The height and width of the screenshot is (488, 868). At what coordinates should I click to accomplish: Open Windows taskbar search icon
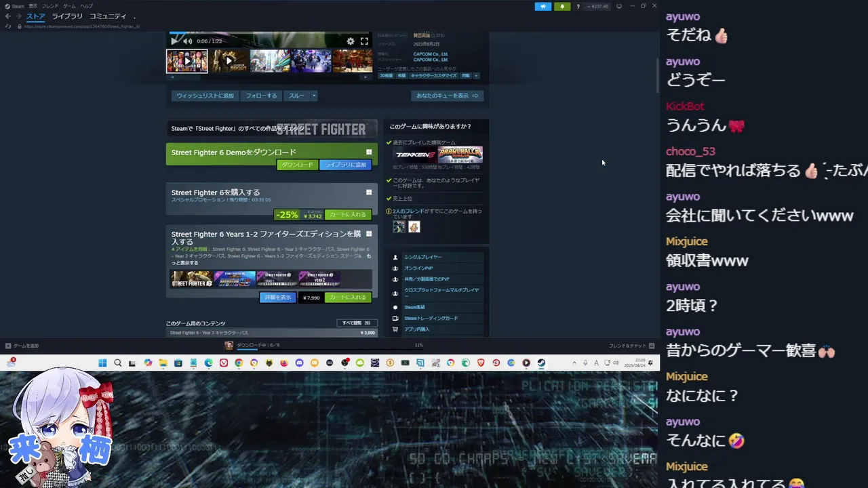click(x=118, y=363)
